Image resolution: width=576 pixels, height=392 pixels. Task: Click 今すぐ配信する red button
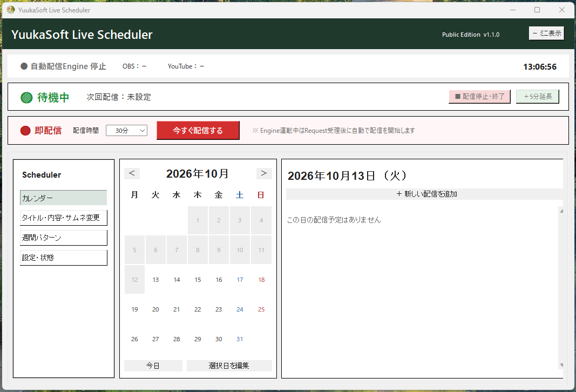click(198, 131)
